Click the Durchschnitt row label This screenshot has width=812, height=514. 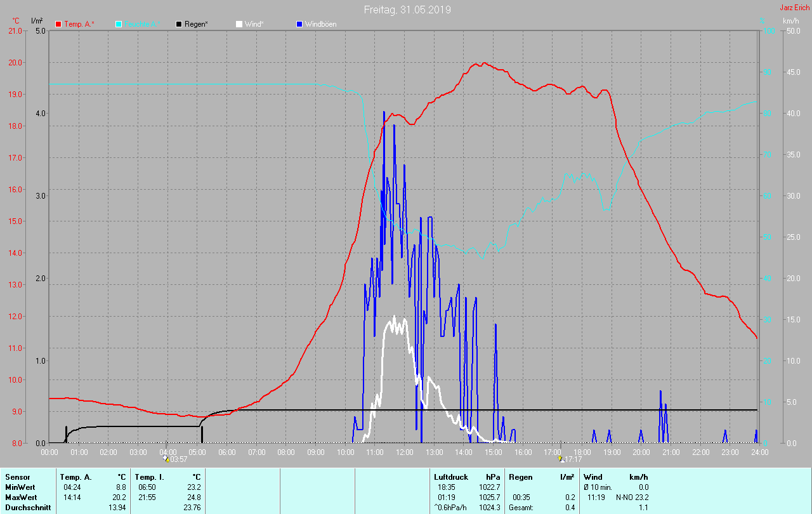(28, 507)
